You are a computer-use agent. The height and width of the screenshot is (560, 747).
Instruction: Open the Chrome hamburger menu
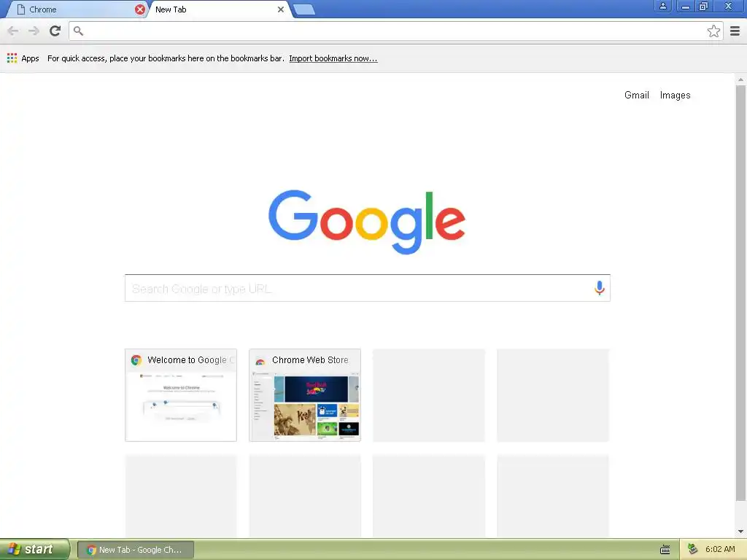coord(735,31)
